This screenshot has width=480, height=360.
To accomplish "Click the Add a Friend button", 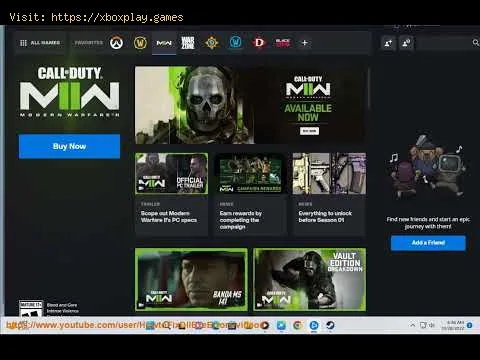I will tap(428, 243).
